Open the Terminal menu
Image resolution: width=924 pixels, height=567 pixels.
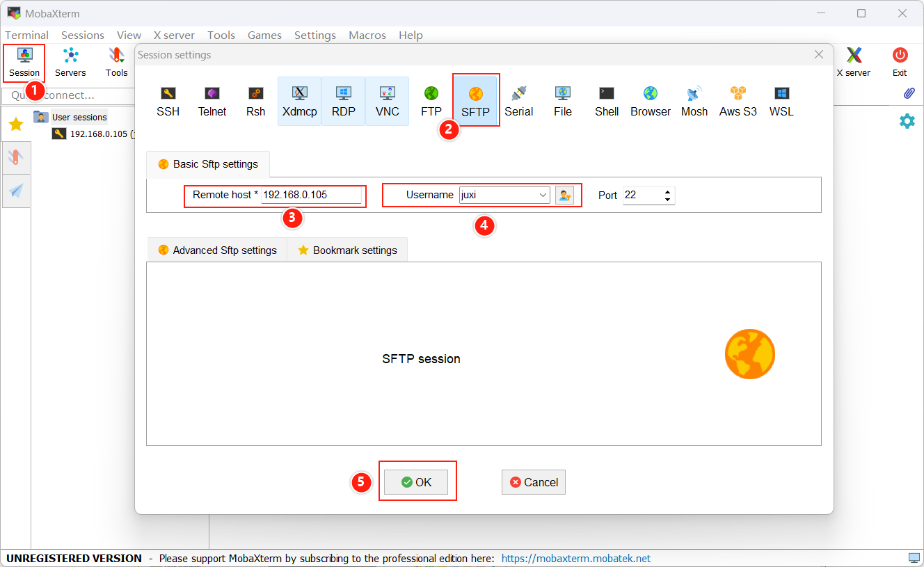[x=27, y=35]
